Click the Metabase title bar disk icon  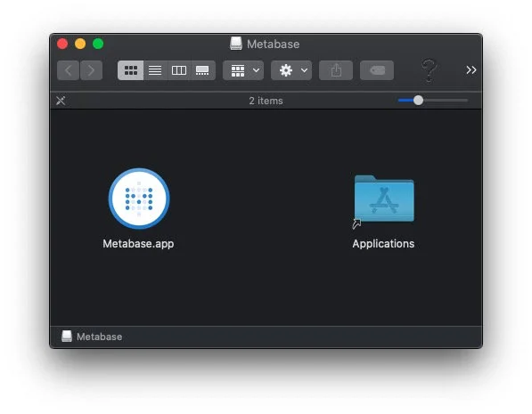pyautogui.click(x=236, y=44)
